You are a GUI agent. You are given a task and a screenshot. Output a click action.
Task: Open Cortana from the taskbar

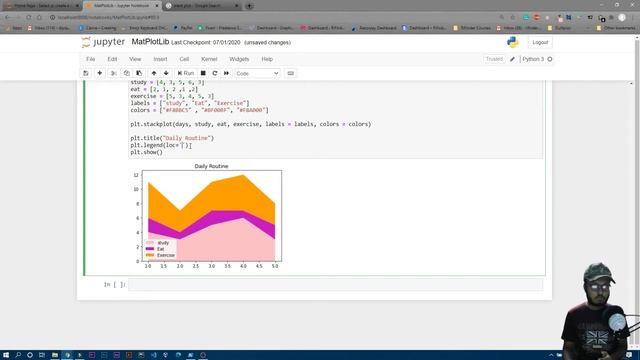(30, 355)
